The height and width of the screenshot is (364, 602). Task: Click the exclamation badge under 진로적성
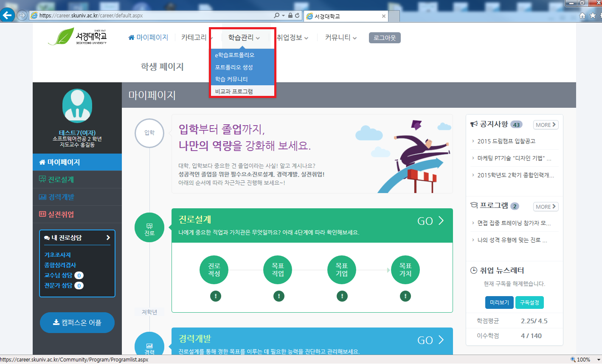[215, 296]
